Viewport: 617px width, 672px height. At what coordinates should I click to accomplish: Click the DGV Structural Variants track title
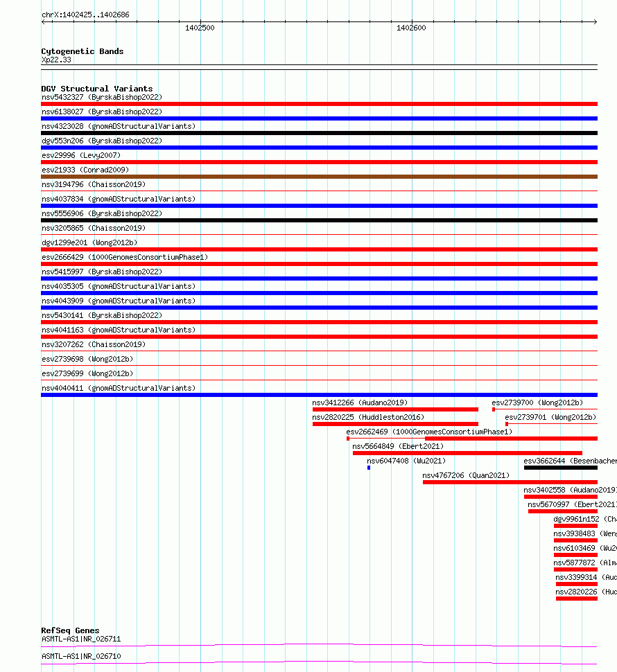97,89
